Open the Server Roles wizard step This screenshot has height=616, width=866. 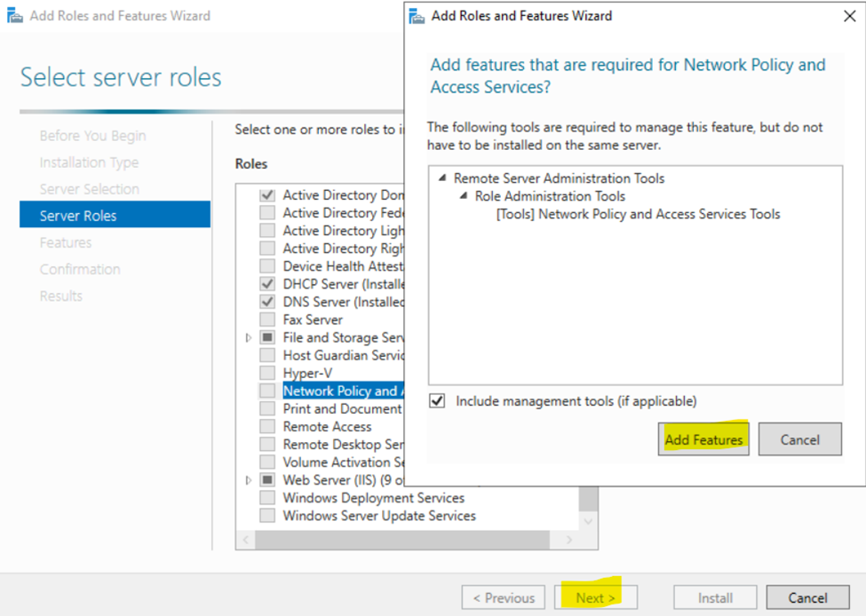click(115, 215)
